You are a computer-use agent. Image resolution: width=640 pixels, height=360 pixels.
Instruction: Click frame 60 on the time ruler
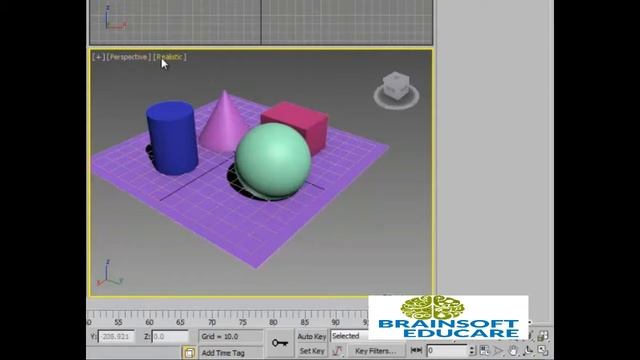coord(150,322)
